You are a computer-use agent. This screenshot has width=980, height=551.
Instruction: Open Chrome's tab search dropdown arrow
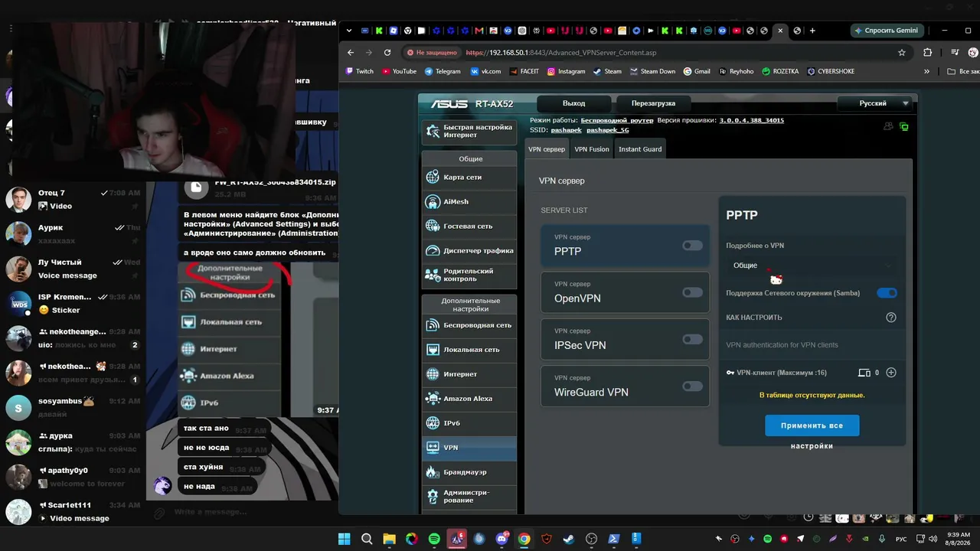click(349, 31)
